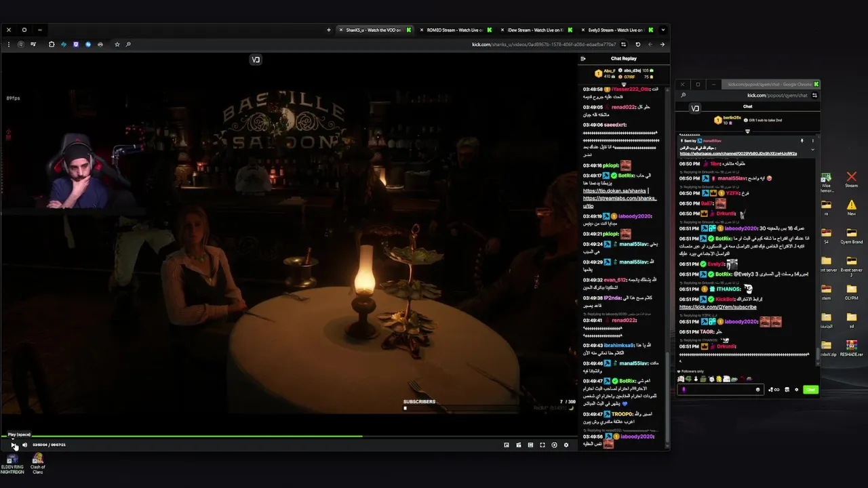Click the Play button in video player
This screenshot has height=488, width=868.
click(x=14, y=445)
